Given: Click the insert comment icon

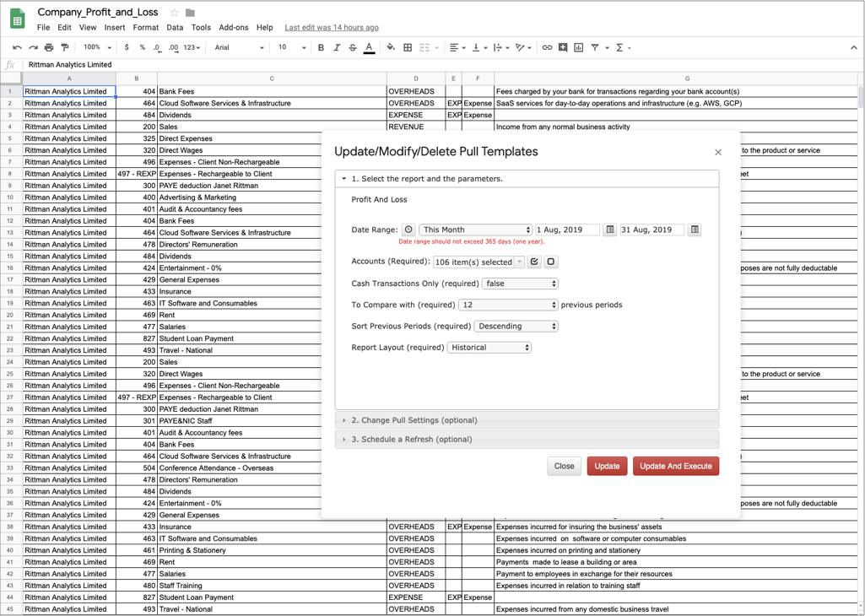Looking at the screenshot, I should coord(563,48).
